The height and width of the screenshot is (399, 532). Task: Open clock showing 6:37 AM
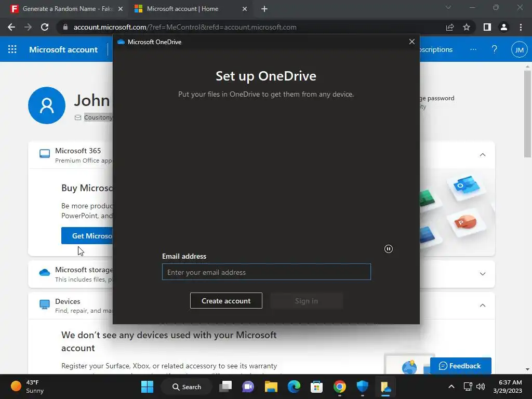508,387
